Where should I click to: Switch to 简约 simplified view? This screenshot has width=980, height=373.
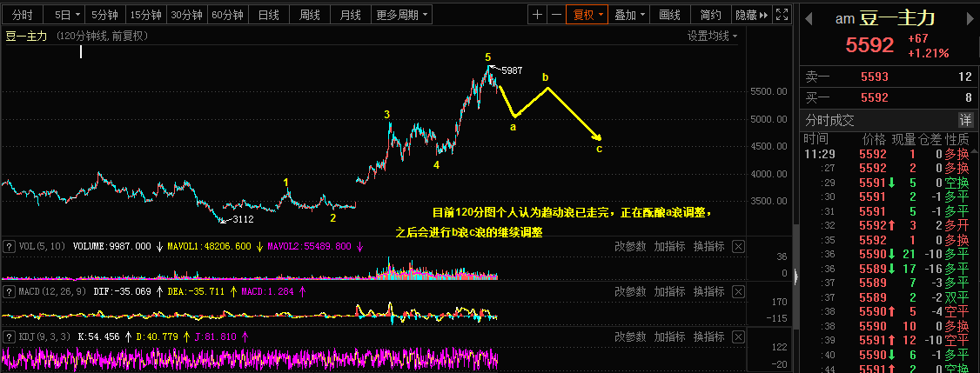[x=710, y=15]
